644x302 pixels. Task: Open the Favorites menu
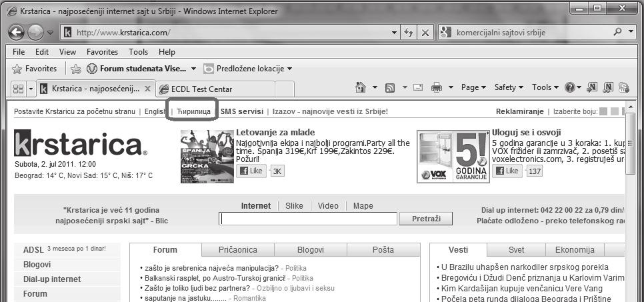click(102, 52)
